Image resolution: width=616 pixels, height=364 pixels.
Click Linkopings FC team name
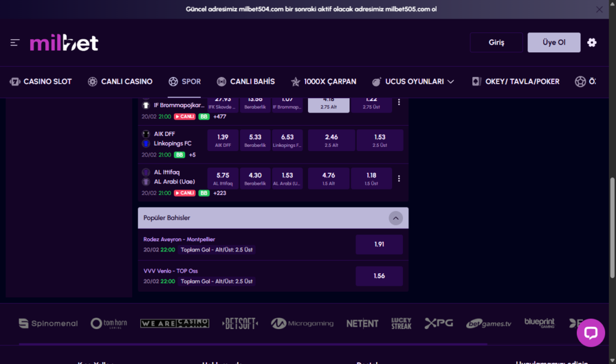(x=173, y=143)
